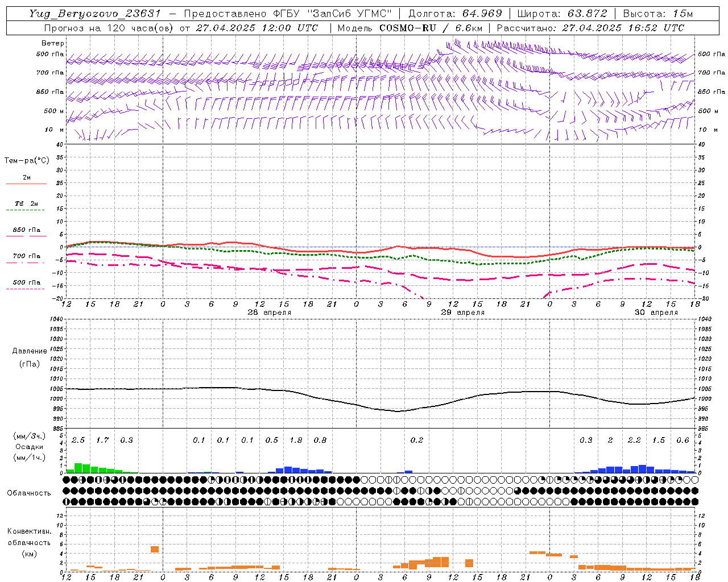Click the 1.5 precipitation value
Screen dimensions: 728x582
tap(659, 440)
